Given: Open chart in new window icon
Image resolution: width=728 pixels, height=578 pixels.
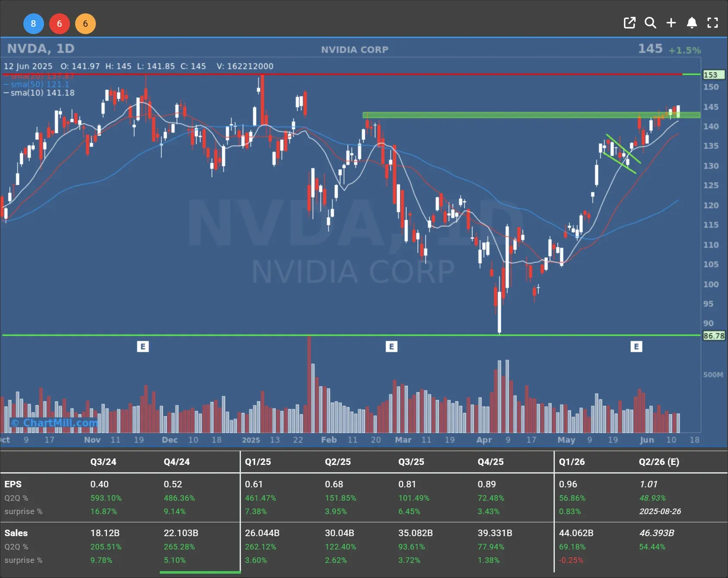Looking at the screenshot, I should 630,23.
